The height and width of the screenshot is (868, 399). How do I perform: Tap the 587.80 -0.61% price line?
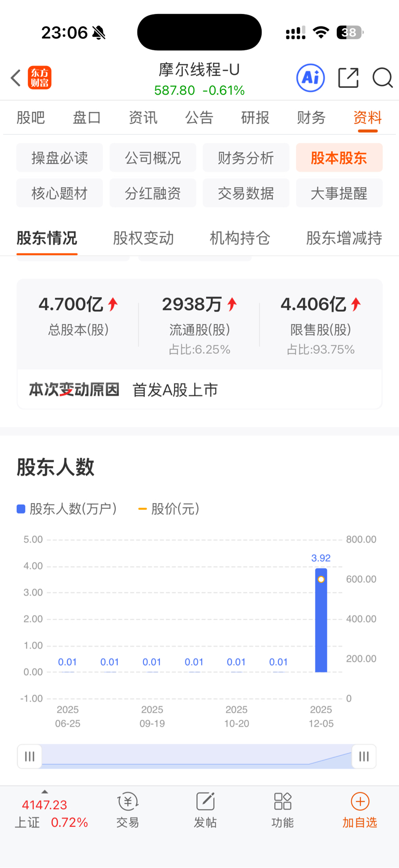pyautogui.click(x=199, y=90)
